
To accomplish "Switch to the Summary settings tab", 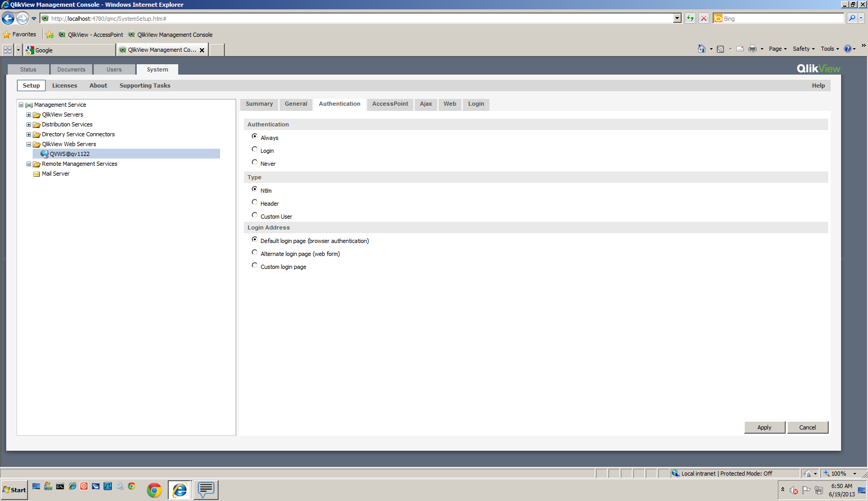I will (x=259, y=104).
